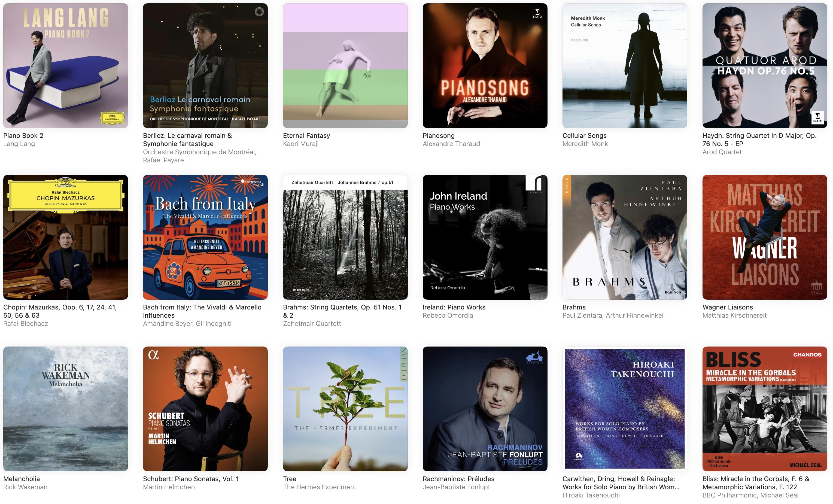Go to artist Alexandre Tharaud
This screenshot has width=833, height=504.
(x=451, y=144)
